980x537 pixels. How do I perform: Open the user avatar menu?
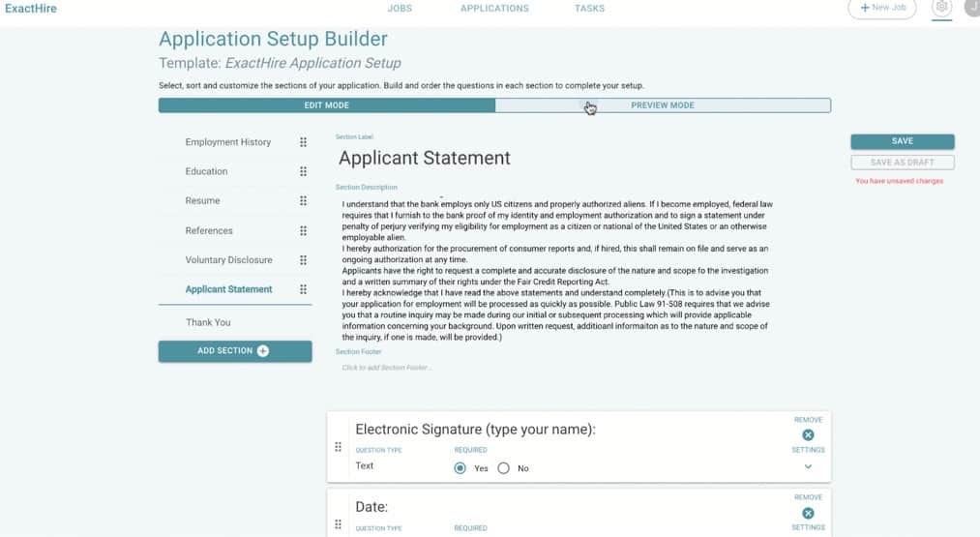[x=971, y=8]
